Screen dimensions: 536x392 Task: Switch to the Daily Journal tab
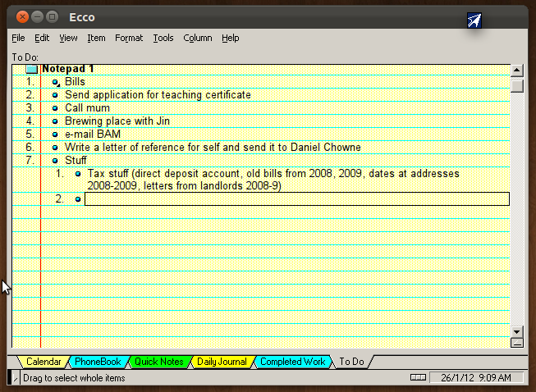point(222,362)
